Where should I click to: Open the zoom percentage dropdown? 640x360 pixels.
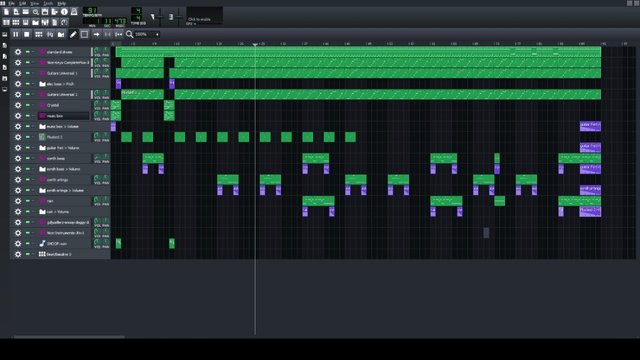pyautogui.click(x=147, y=34)
